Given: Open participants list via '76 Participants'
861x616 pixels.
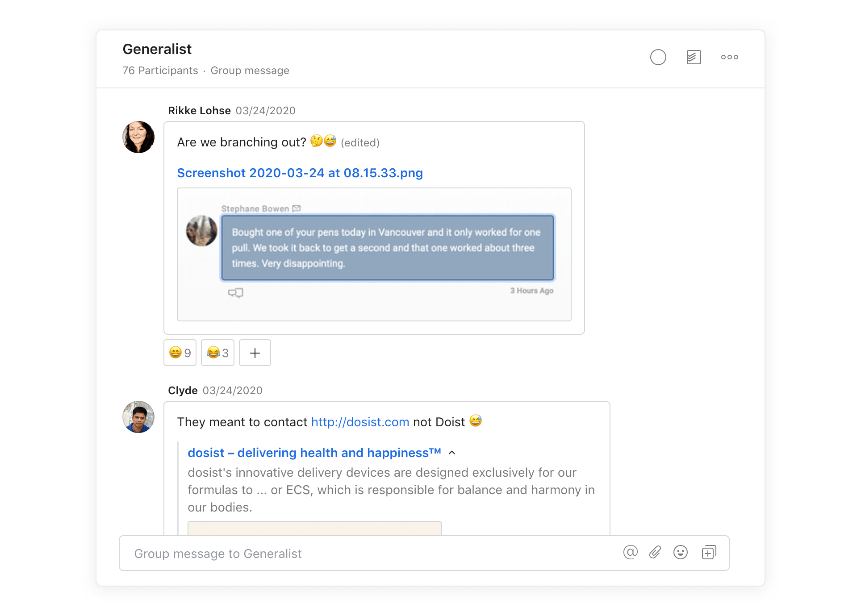Looking at the screenshot, I should [x=160, y=71].
